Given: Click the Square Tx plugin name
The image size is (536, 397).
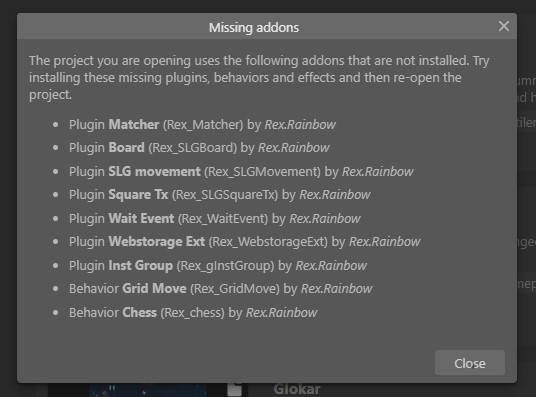Looking at the screenshot, I should 138,195.
